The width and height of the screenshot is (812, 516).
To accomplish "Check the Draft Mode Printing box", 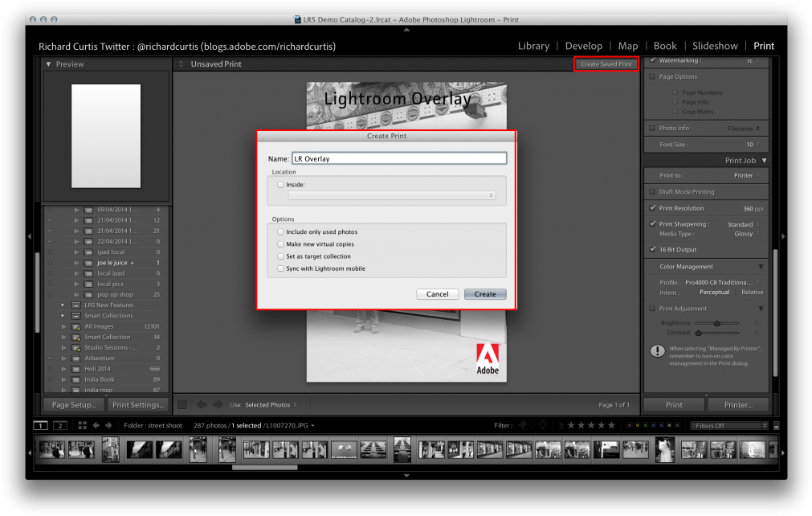I will [652, 191].
